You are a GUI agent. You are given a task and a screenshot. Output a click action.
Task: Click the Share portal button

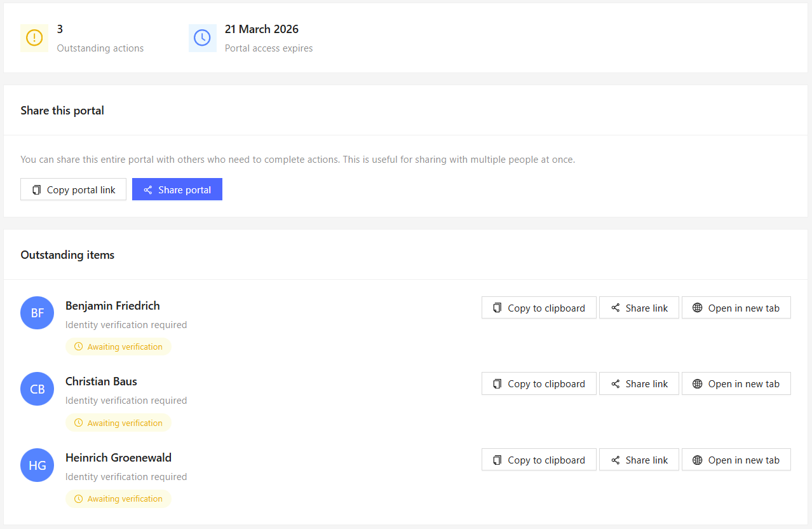[x=177, y=189]
